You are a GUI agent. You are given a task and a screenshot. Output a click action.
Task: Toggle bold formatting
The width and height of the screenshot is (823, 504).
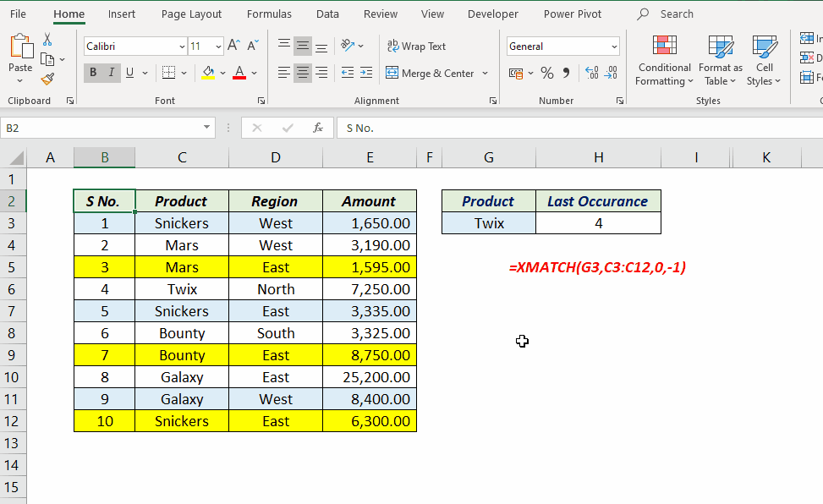coord(91,73)
